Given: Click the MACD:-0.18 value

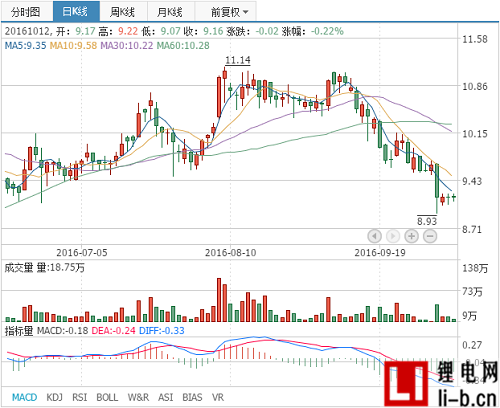Looking at the screenshot, I should (x=62, y=331).
